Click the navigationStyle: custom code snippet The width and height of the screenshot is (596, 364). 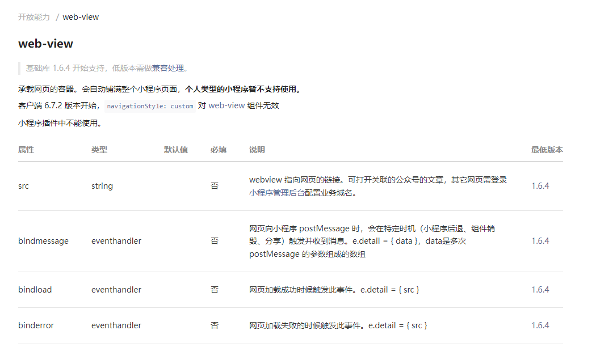(150, 105)
